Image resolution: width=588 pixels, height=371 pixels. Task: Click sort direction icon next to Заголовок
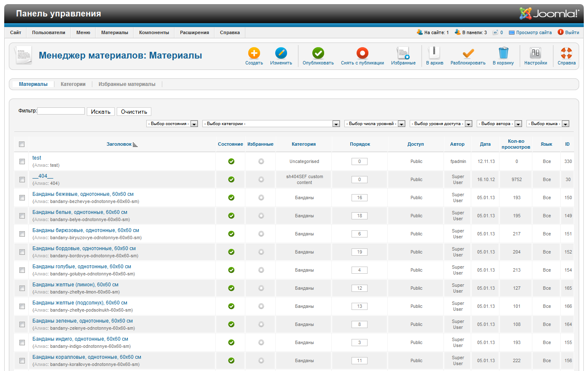135,144
